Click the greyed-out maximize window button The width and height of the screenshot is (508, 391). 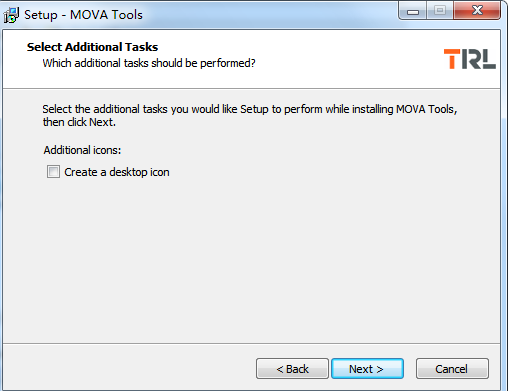click(x=440, y=11)
